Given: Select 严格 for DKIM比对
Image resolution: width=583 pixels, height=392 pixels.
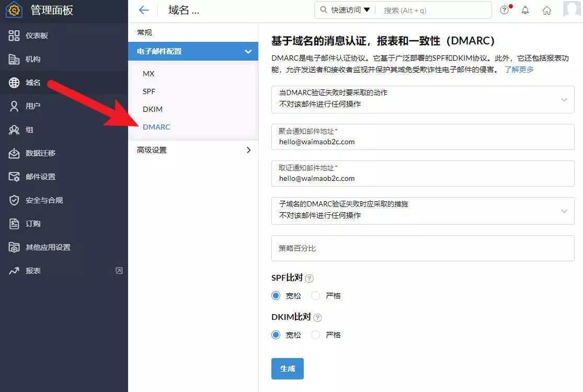Looking at the screenshot, I should (x=316, y=335).
